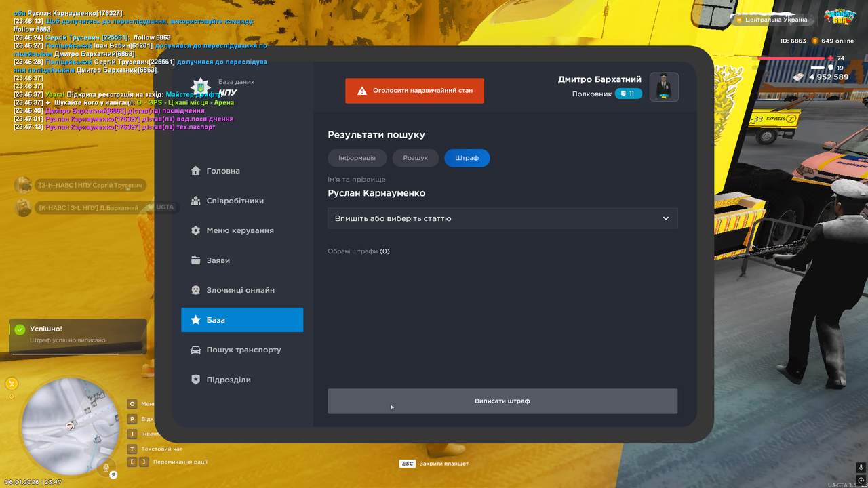
Task: Click the shield icon beside Підрозділи
Action: 195,380
